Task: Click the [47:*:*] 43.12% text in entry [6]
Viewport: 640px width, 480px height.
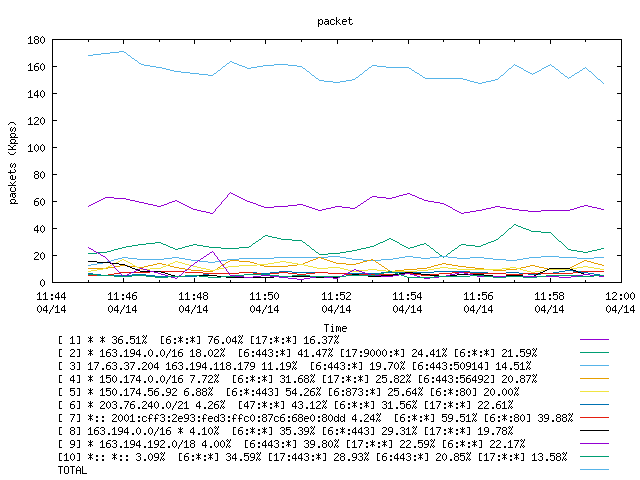Action: click(282, 405)
